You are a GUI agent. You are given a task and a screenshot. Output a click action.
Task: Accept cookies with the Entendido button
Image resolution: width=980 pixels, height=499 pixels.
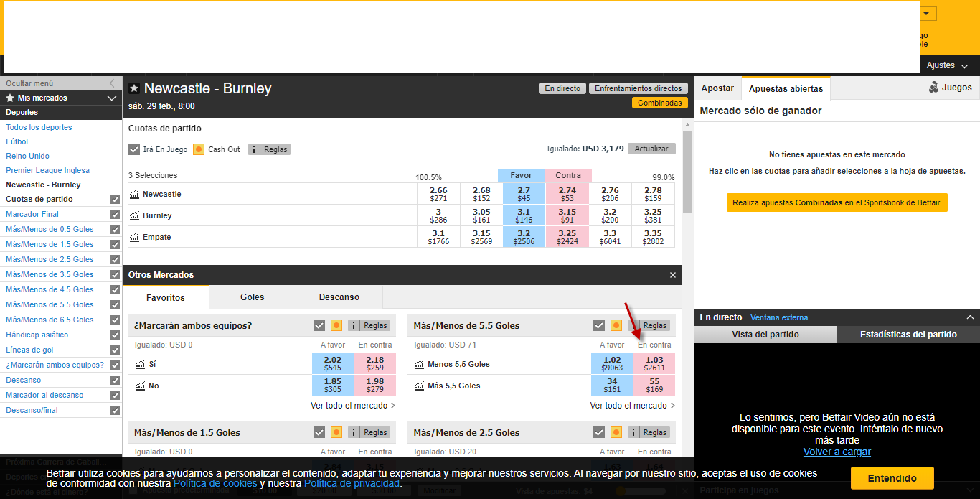pyautogui.click(x=892, y=478)
